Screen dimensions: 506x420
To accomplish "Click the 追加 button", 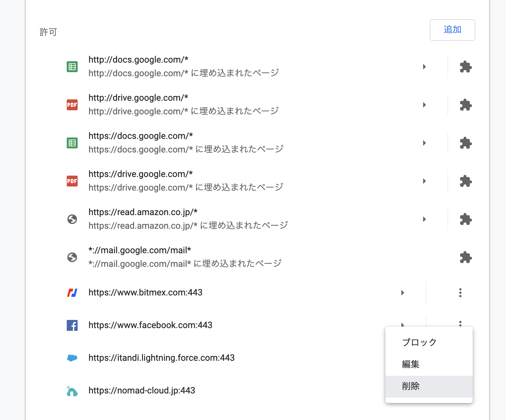I will click(452, 30).
